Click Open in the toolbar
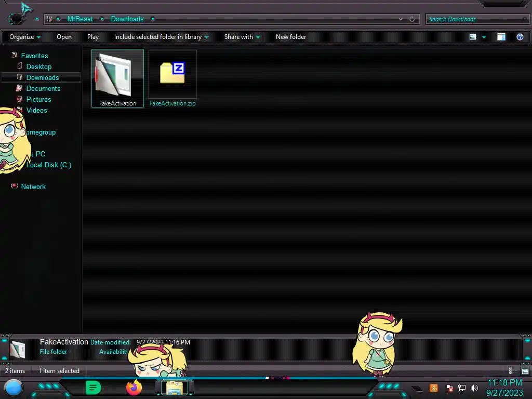 click(x=64, y=37)
